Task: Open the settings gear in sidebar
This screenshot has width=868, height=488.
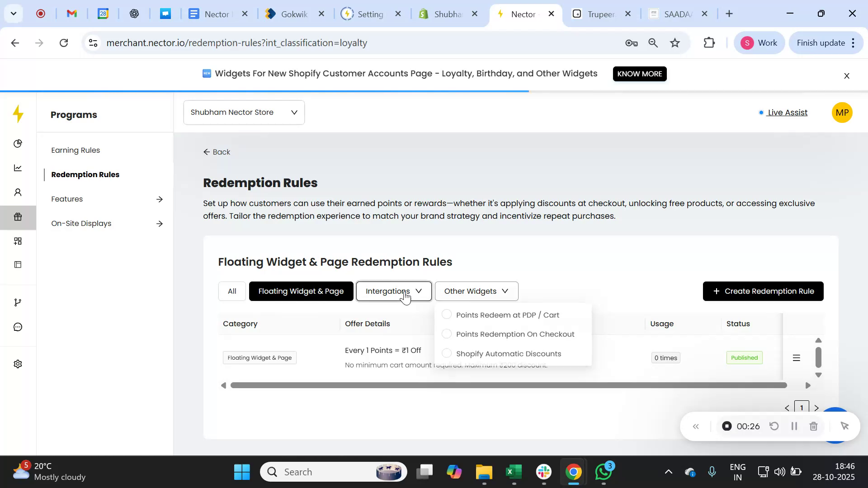Action: 18,364
